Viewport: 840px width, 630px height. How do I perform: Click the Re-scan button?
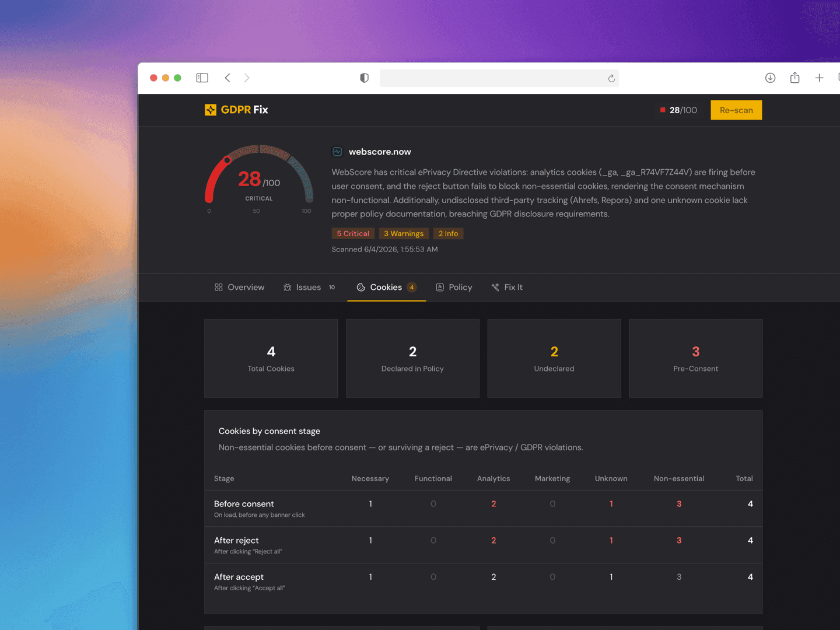736,110
